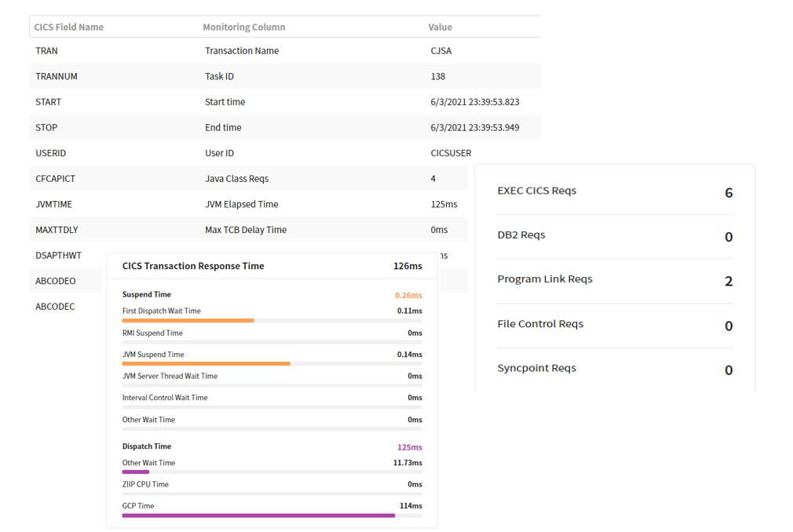
Task: Select the Syncpoint Reqs metric
Action: [x=536, y=368]
